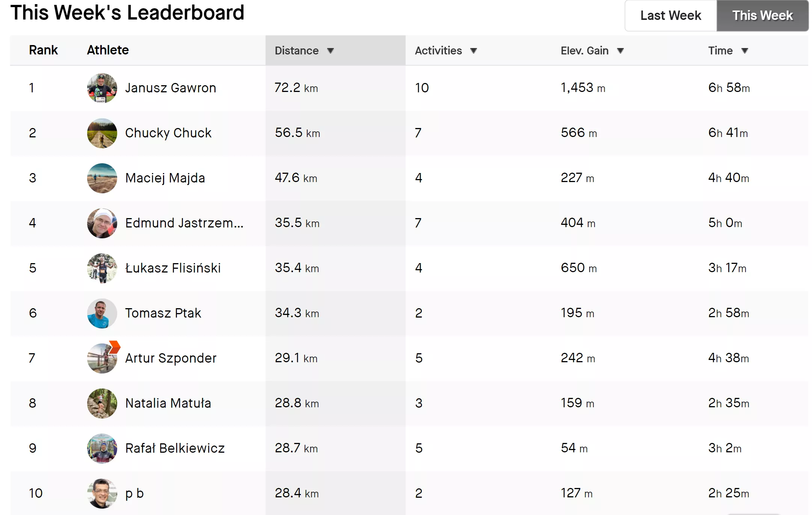The image size is (812, 515).
Task: Click the orange badge on Artur Szponder's avatar
Action: 115,347
